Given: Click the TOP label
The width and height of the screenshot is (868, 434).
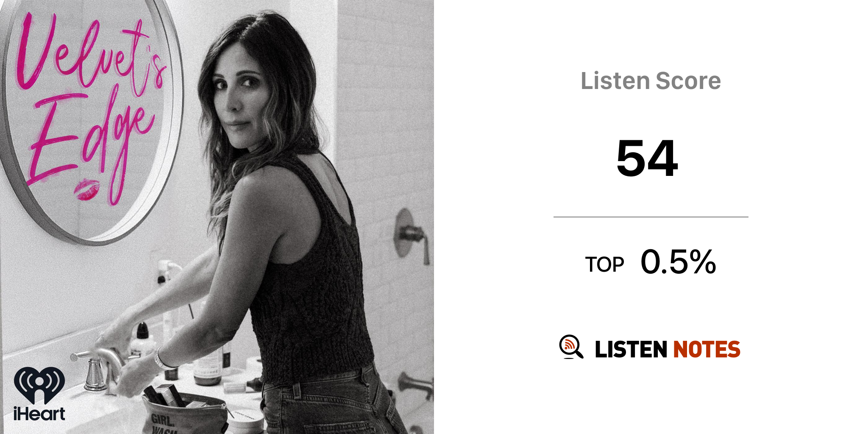Looking at the screenshot, I should click(604, 265).
